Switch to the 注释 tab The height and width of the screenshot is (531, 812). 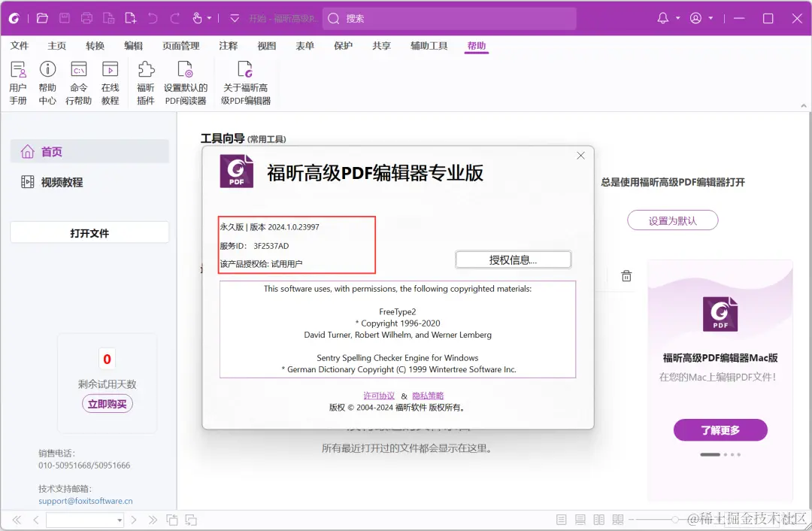[x=229, y=46]
